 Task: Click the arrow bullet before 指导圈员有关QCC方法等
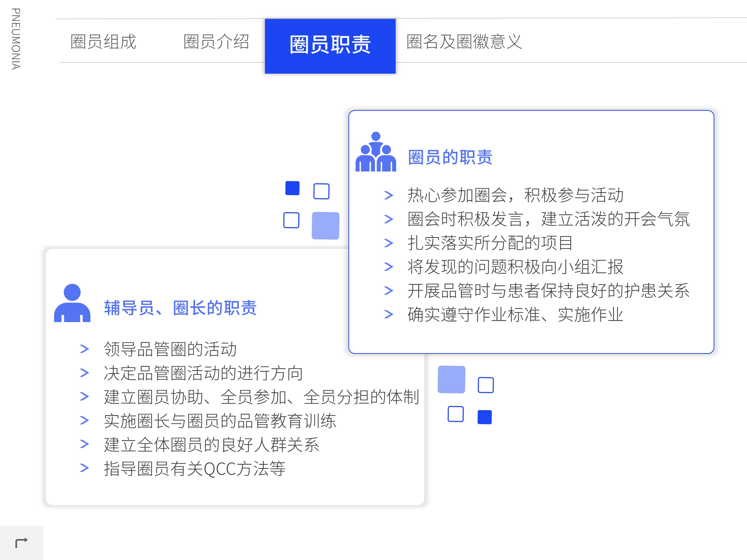[84, 468]
